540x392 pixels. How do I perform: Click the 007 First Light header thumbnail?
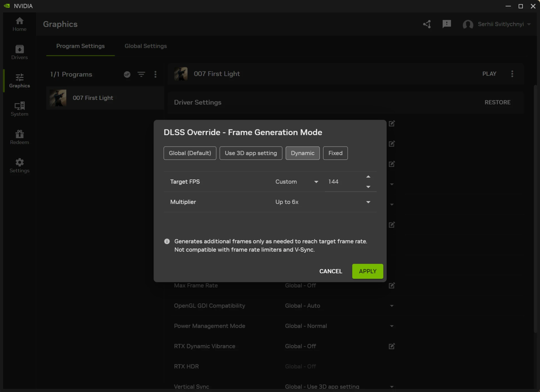point(181,74)
